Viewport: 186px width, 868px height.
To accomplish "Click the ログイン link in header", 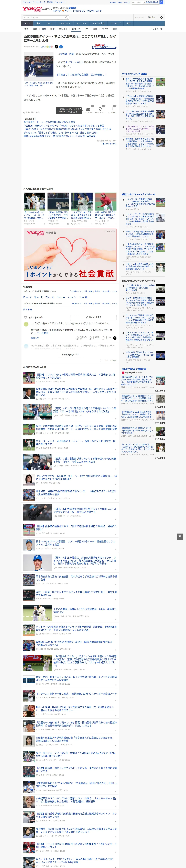I will 57,11.
